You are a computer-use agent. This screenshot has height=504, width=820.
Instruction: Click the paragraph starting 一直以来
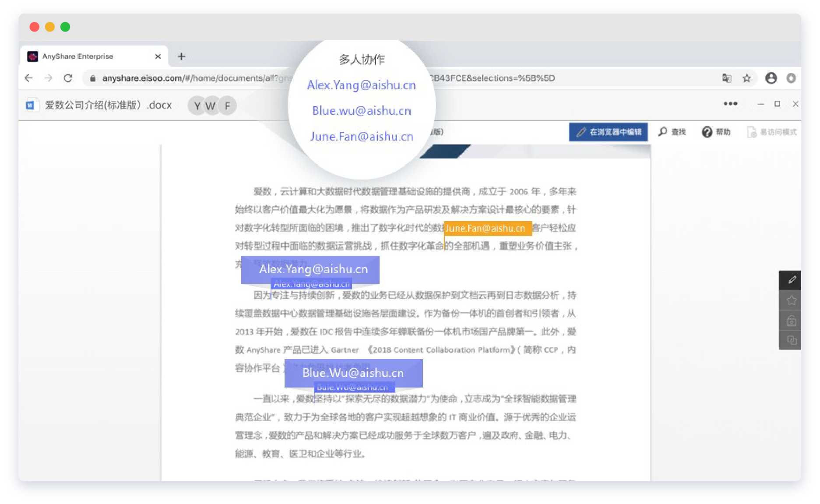(x=405, y=426)
